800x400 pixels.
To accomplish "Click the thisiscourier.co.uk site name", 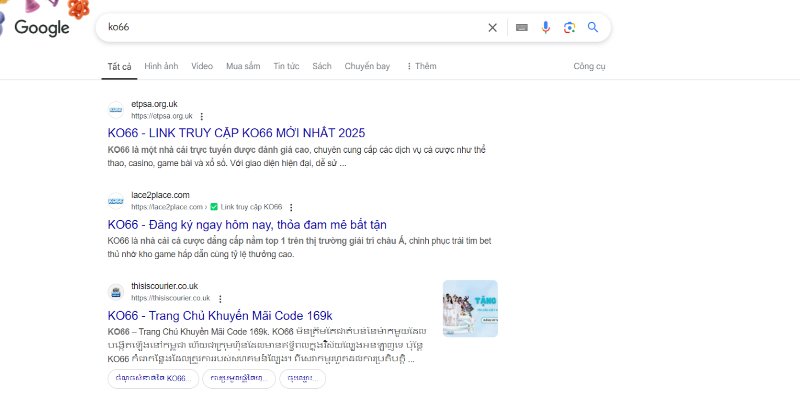I will [x=164, y=286].
